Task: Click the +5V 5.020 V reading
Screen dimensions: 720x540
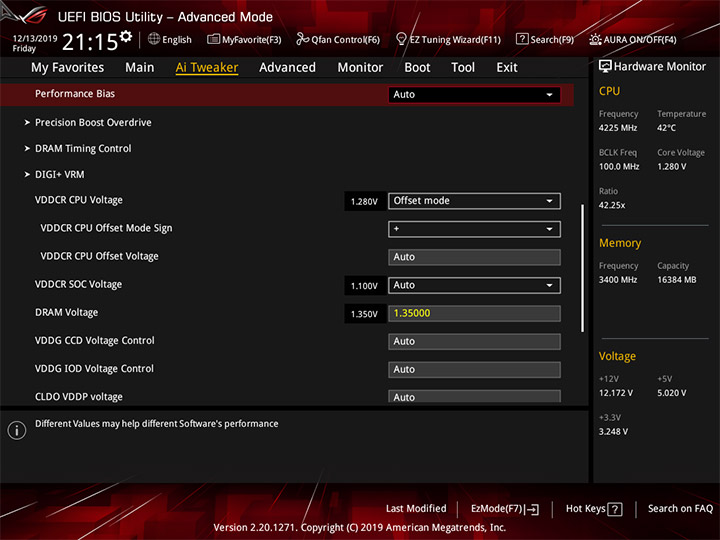Action: pos(672,394)
